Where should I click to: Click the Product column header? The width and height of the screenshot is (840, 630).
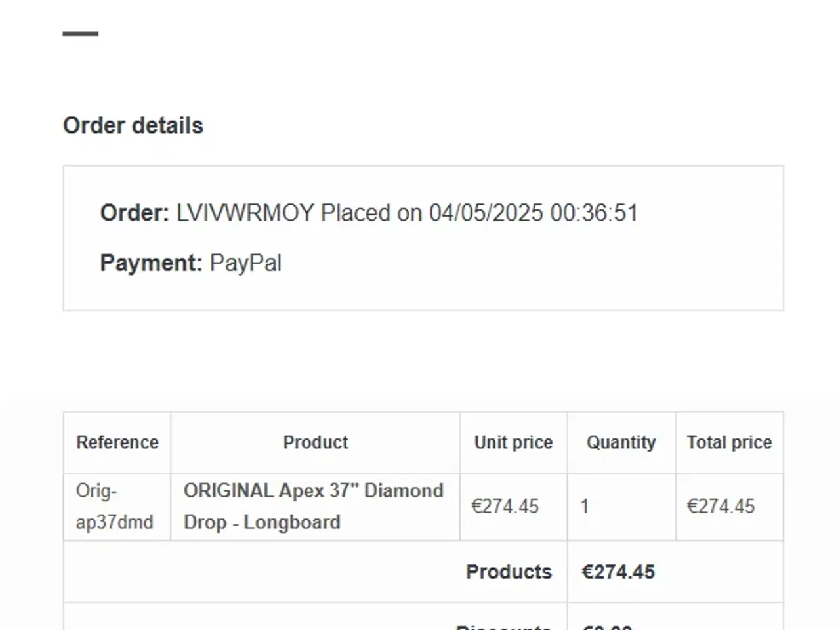point(316,442)
